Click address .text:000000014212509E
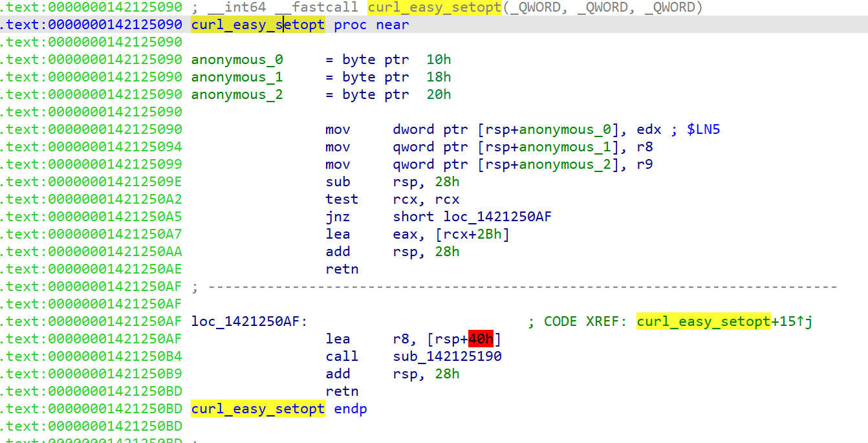This screenshot has width=868, height=443. [x=91, y=182]
